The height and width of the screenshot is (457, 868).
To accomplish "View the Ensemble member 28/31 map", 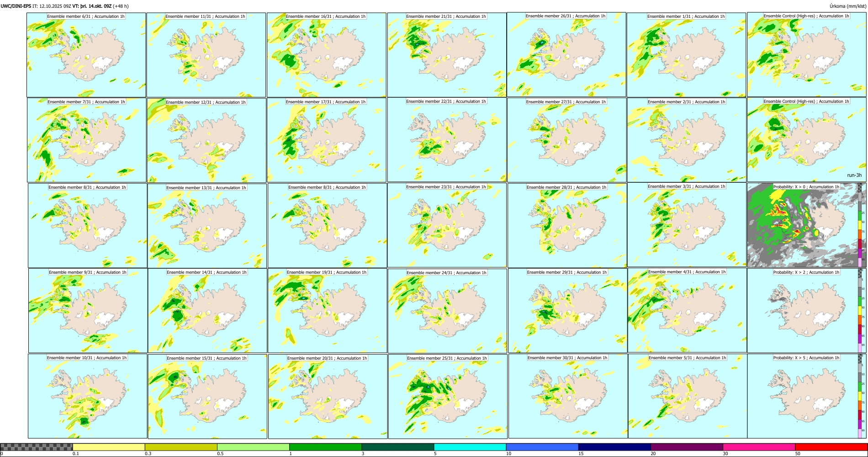I will (x=567, y=225).
